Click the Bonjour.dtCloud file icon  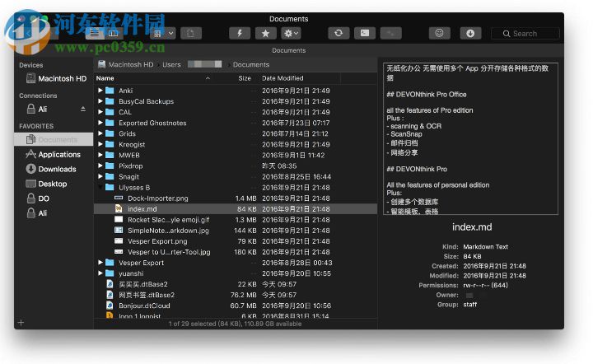coord(110,306)
